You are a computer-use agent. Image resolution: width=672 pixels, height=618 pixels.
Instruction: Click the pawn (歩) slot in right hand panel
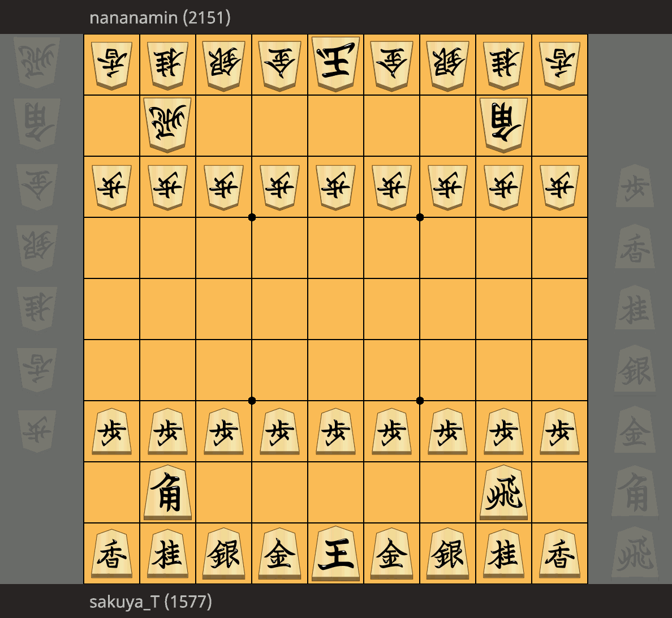(x=635, y=186)
